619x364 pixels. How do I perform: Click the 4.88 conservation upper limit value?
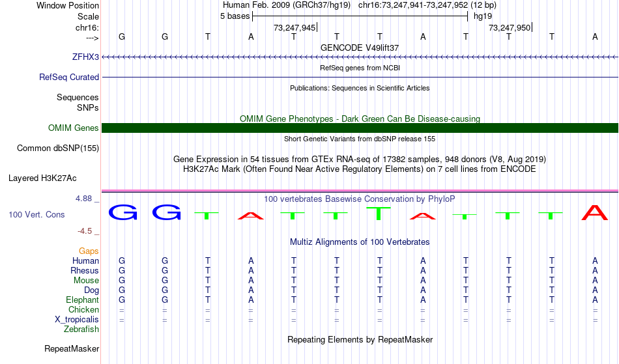pos(83,199)
